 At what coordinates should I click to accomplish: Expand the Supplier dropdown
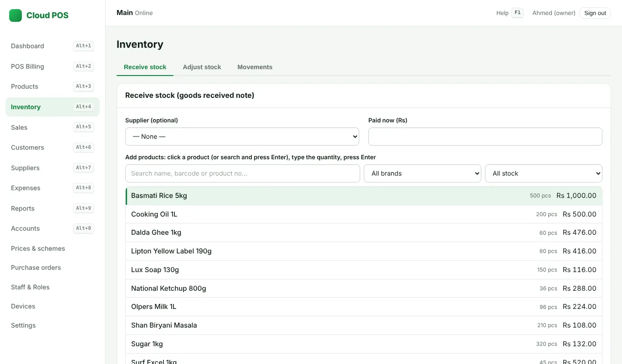[242, 136]
